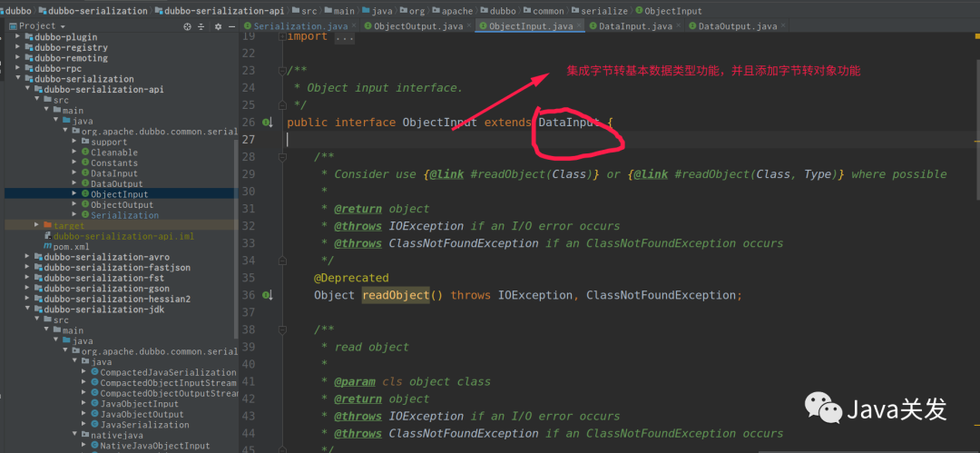Collapse the dubbo-serialization-jdk module arrow

(27, 310)
